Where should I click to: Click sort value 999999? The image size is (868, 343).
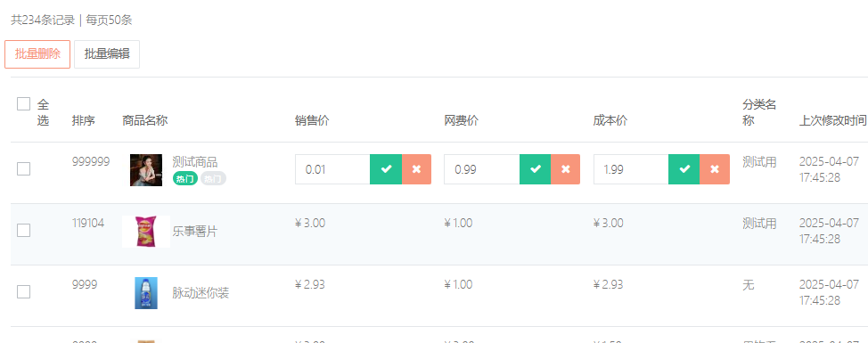point(91,161)
